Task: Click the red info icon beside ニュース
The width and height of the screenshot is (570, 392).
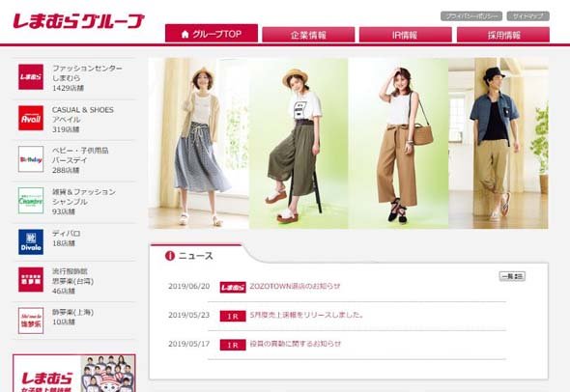Action: 170,256
